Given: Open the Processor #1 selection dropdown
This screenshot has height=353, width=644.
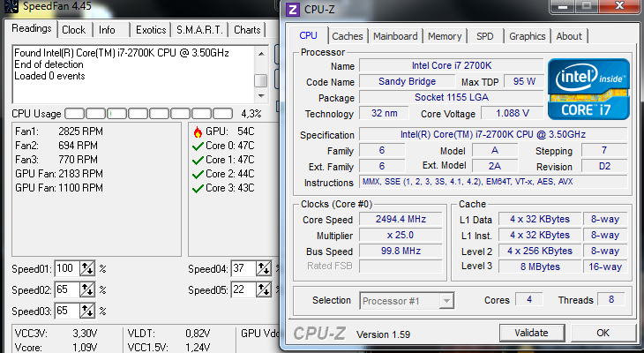Looking at the screenshot, I should pyautogui.click(x=446, y=301).
